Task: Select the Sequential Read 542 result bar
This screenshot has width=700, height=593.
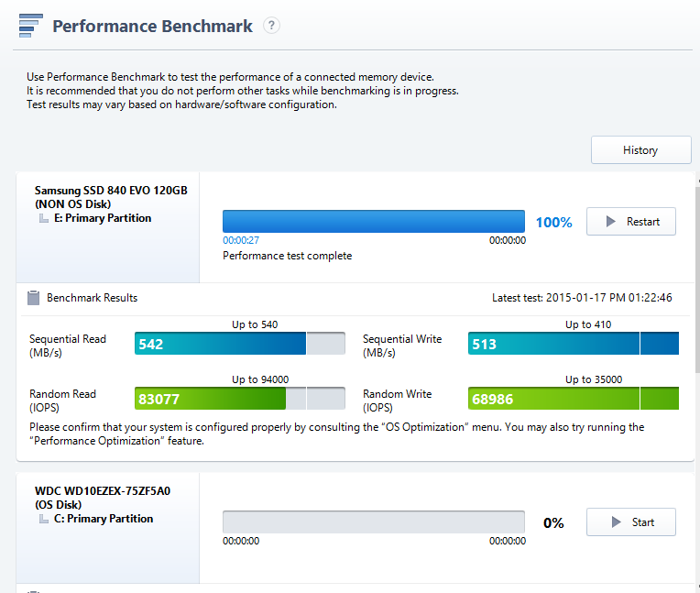Action: (x=240, y=344)
